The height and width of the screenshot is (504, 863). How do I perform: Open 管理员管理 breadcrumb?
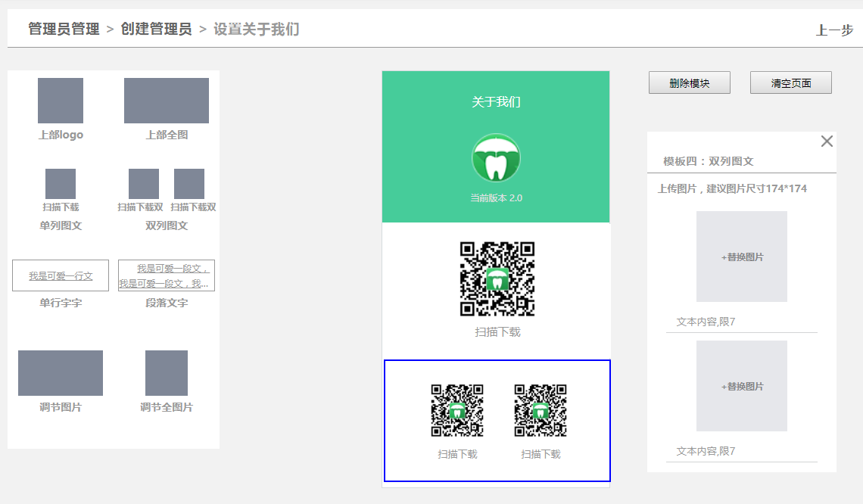point(64,29)
